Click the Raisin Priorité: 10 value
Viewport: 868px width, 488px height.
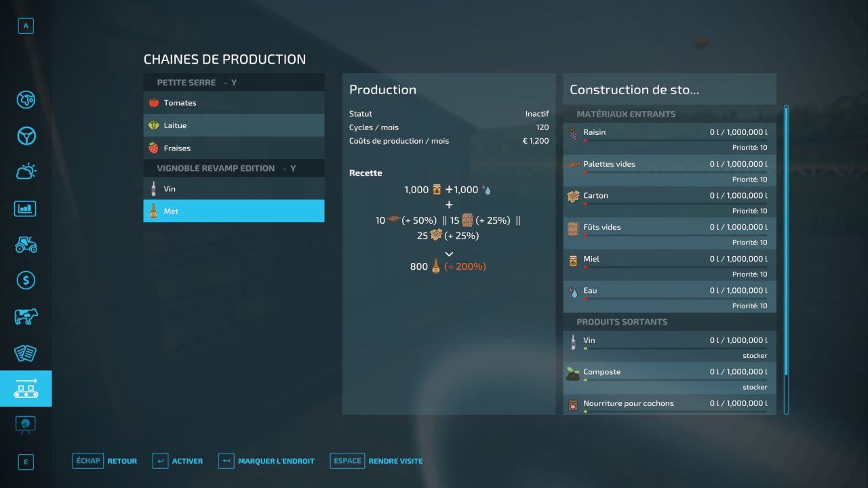point(749,148)
